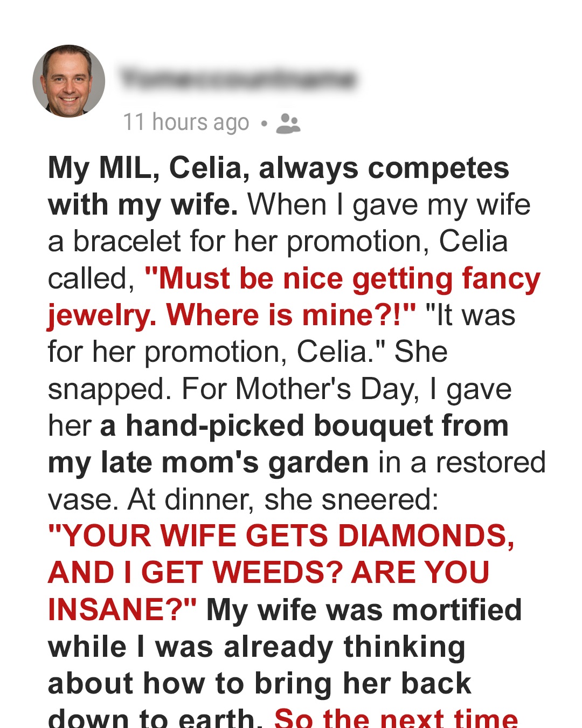
Task: Click the "11 hours ago" timestamp
Action: click(x=186, y=122)
